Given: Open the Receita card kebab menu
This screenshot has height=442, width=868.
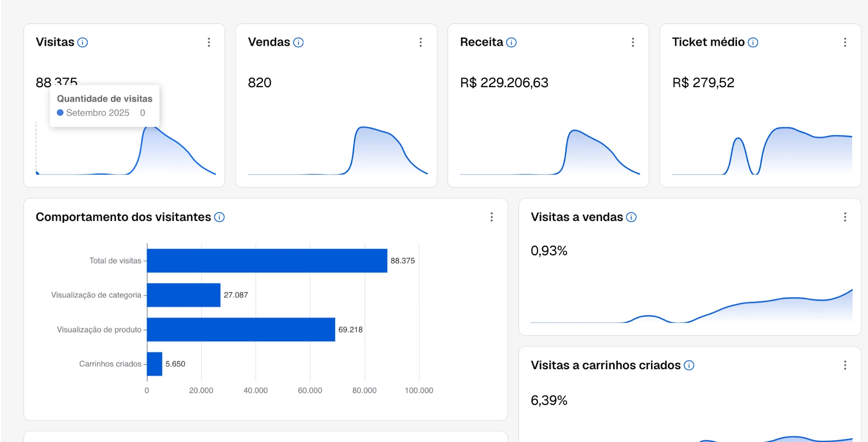Looking at the screenshot, I should click(632, 42).
